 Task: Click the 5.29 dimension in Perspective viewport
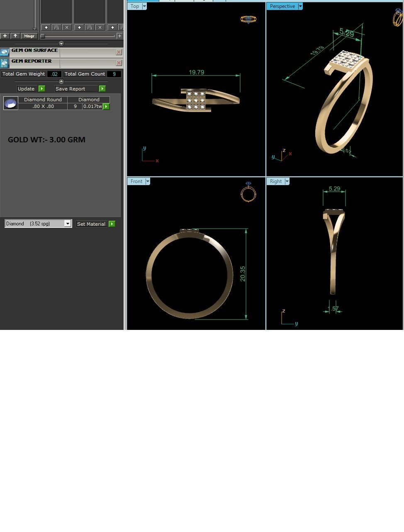tap(347, 33)
